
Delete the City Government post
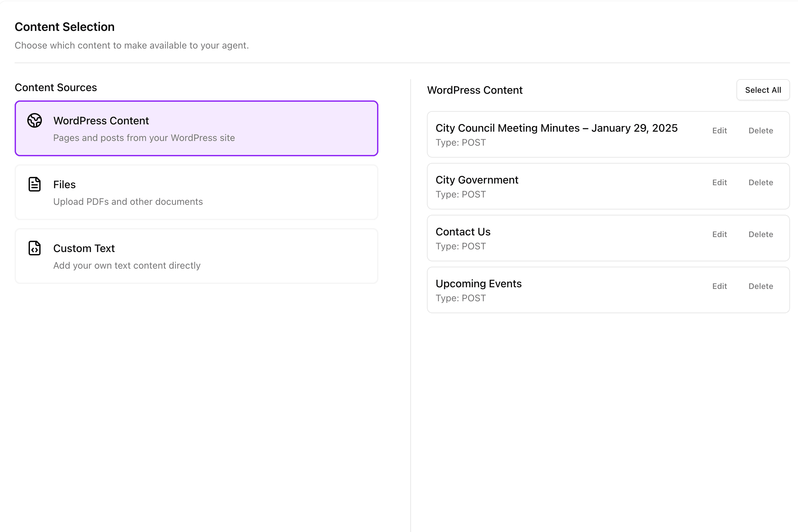click(760, 183)
